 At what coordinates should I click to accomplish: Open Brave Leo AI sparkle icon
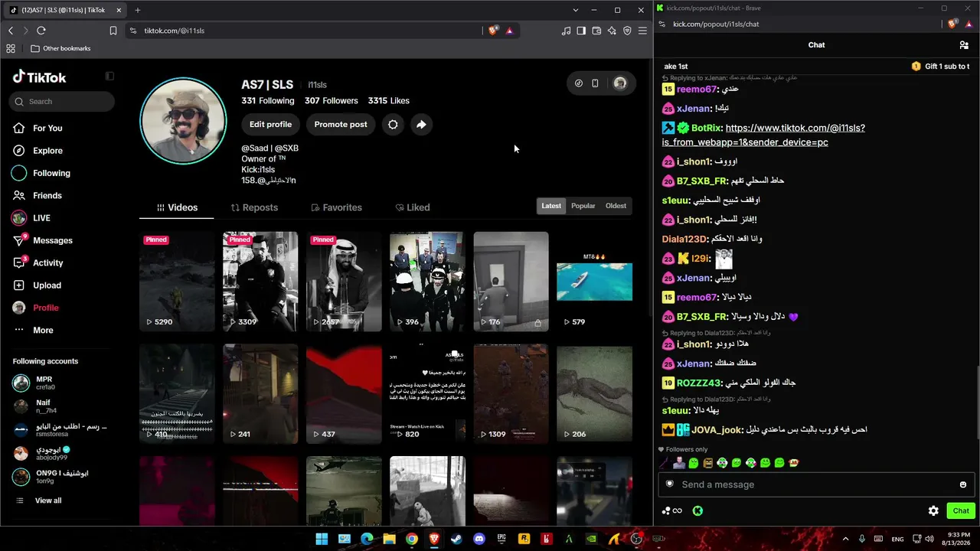(612, 31)
